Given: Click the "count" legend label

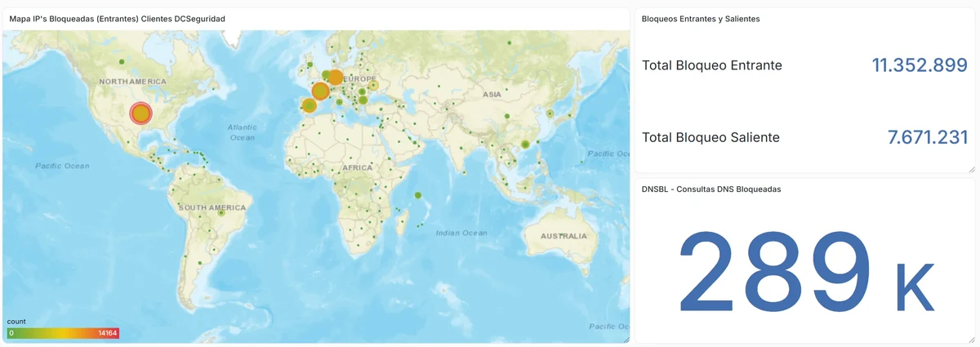Looking at the screenshot, I should point(16,322).
